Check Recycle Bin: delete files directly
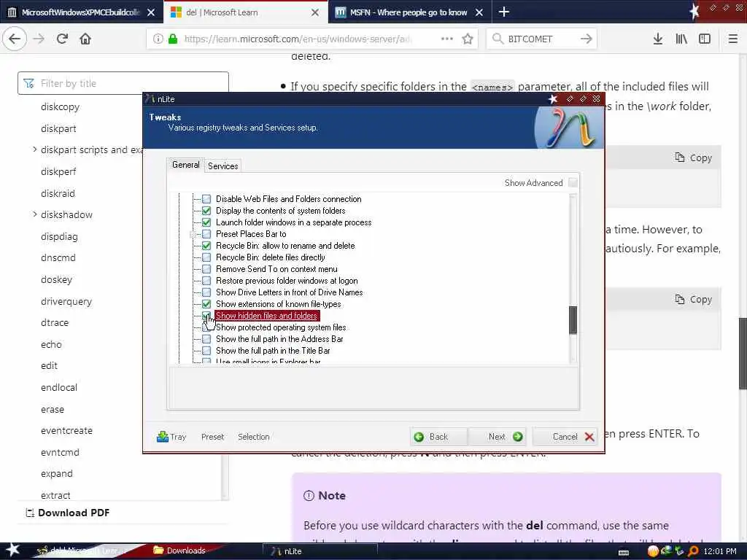The width and height of the screenshot is (747, 560). pyautogui.click(x=206, y=257)
